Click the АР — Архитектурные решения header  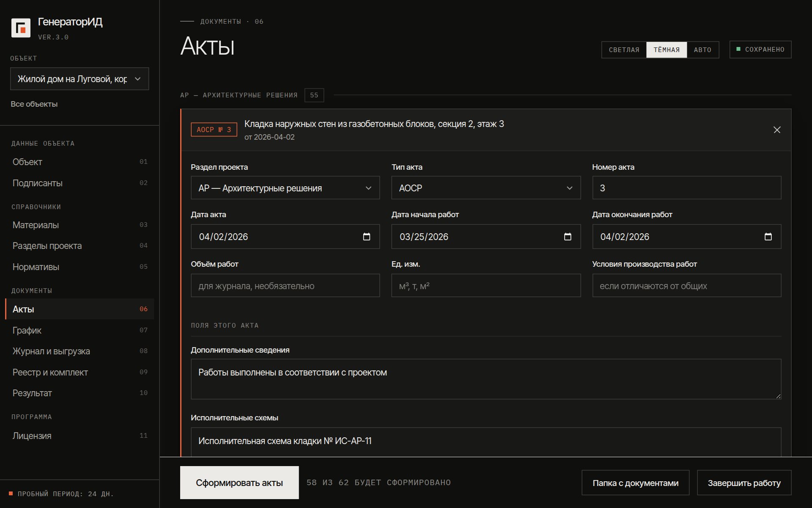[x=239, y=95]
